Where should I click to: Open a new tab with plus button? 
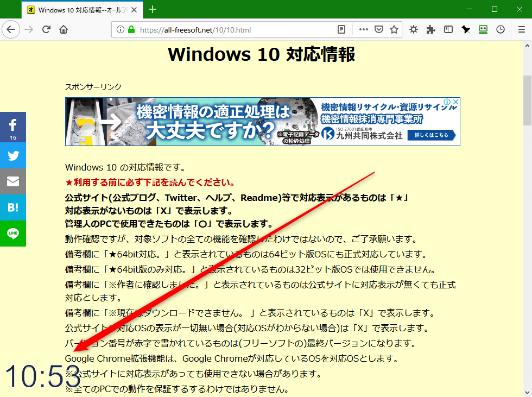coord(153,9)
